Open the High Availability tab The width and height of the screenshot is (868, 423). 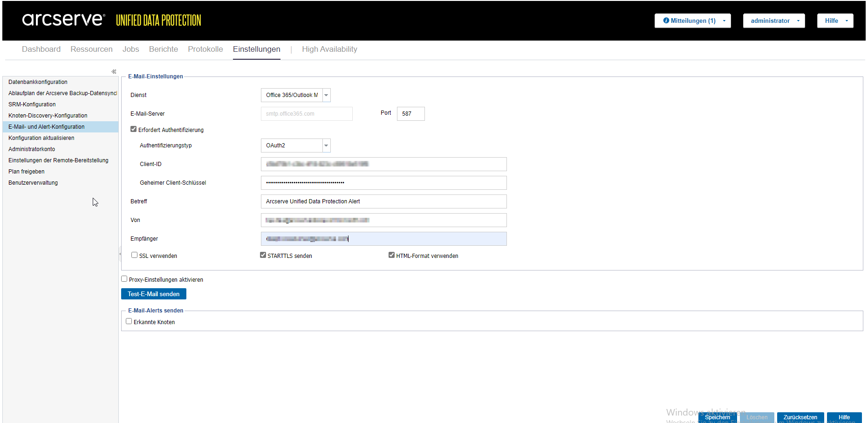tap(329, 49)
